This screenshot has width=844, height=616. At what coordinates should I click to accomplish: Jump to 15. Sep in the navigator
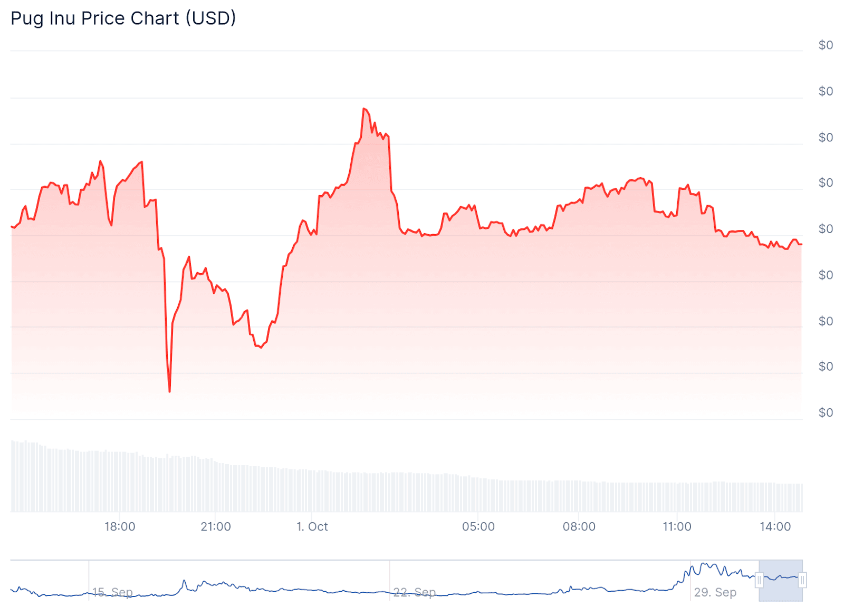point(112,592)
